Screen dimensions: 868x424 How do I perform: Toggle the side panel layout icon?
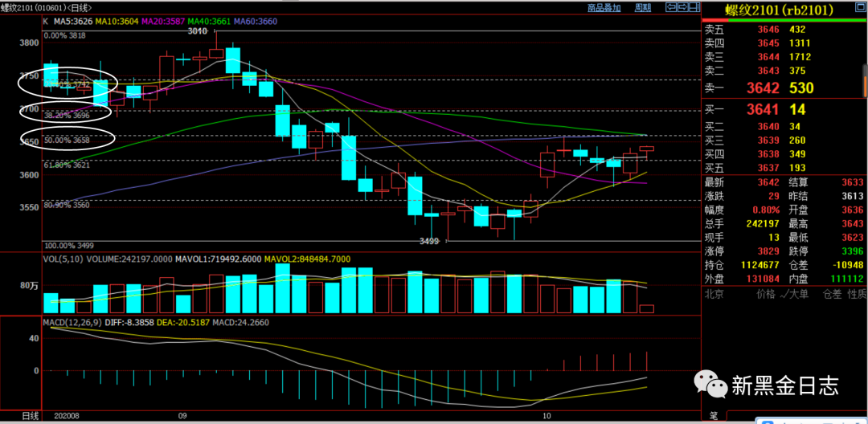694,7
